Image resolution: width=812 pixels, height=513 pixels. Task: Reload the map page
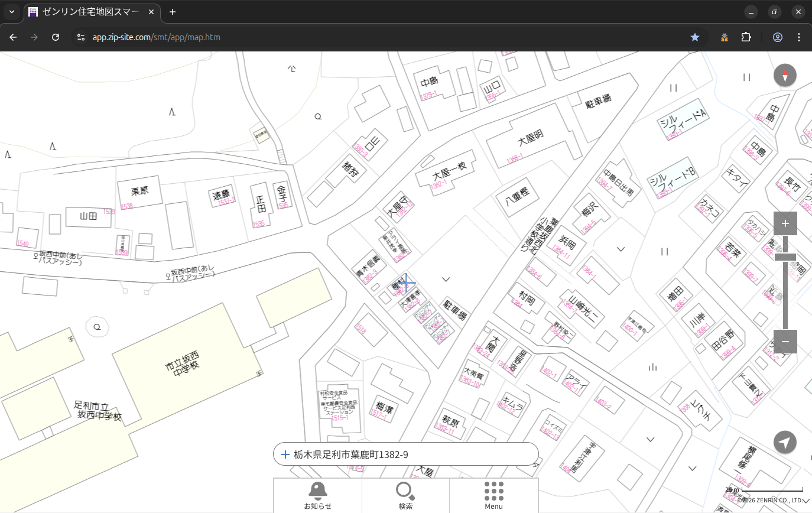[x=56, y=37]
